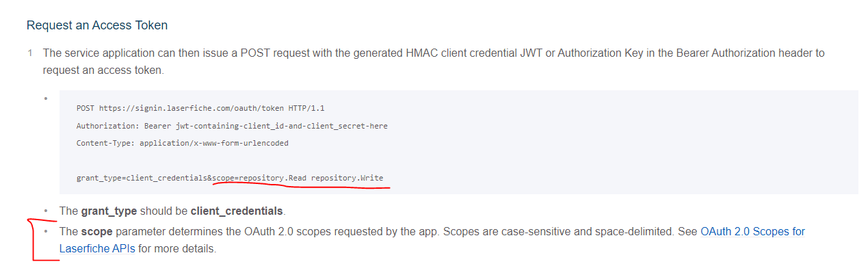
Task: Click the bullet beside the code block
Action: (x=46, y=98)
